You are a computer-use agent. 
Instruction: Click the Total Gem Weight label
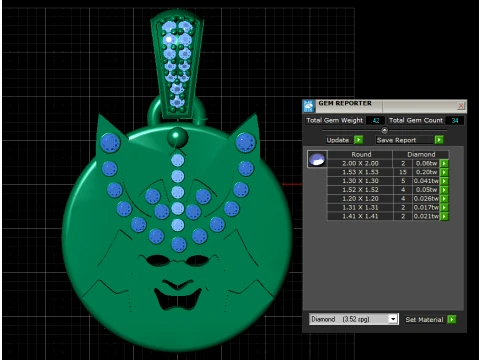click(334, 120)
